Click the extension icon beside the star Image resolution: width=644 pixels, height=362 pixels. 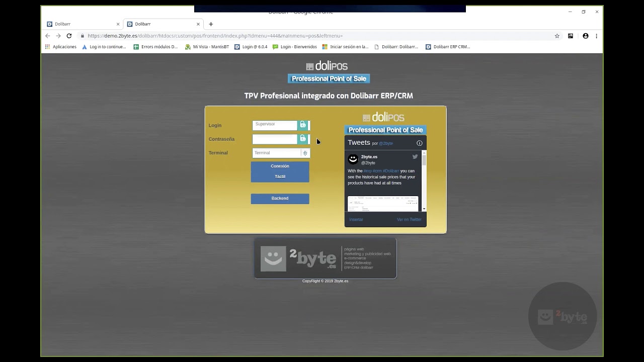click(x=571, y=36)
